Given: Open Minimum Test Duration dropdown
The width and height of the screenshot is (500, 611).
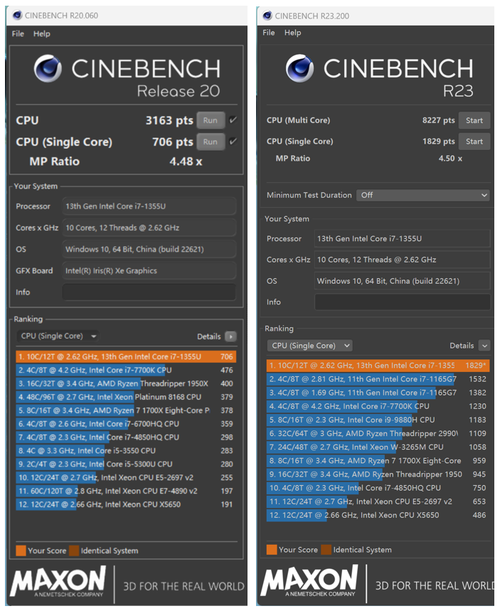Looking at the screenshot, I should [x=423, y=195].
